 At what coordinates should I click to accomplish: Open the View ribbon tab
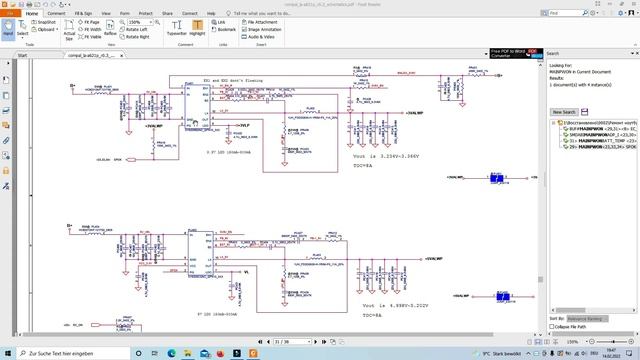(x=106, y=13)
